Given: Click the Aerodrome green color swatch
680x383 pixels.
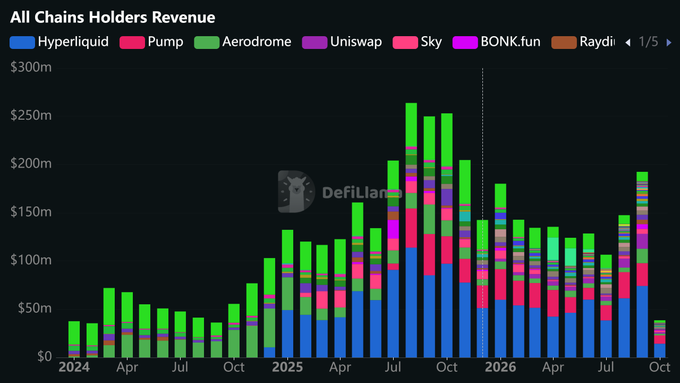Looking at the screenshot, I should tap(207, 43).
